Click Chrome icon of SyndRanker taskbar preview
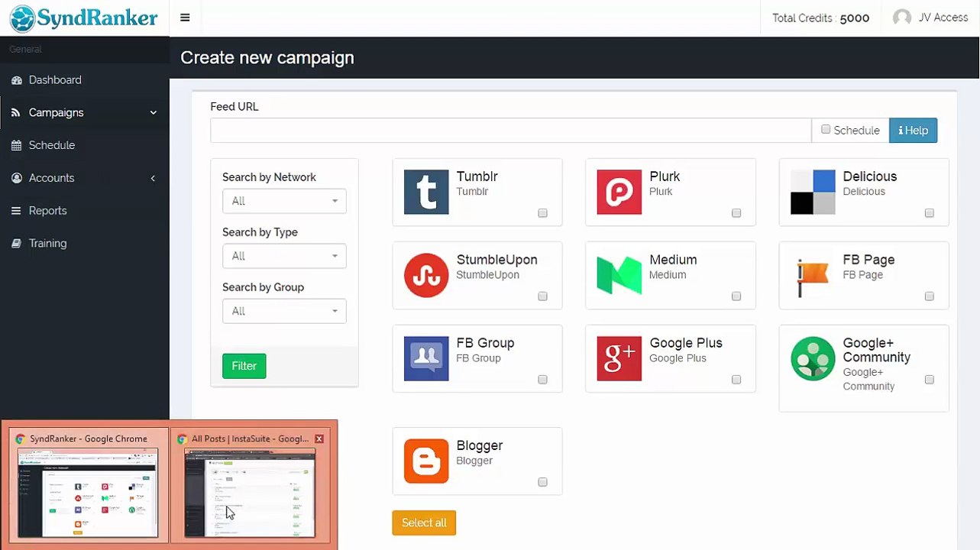980x550 pixels. [x=21, y=439]
